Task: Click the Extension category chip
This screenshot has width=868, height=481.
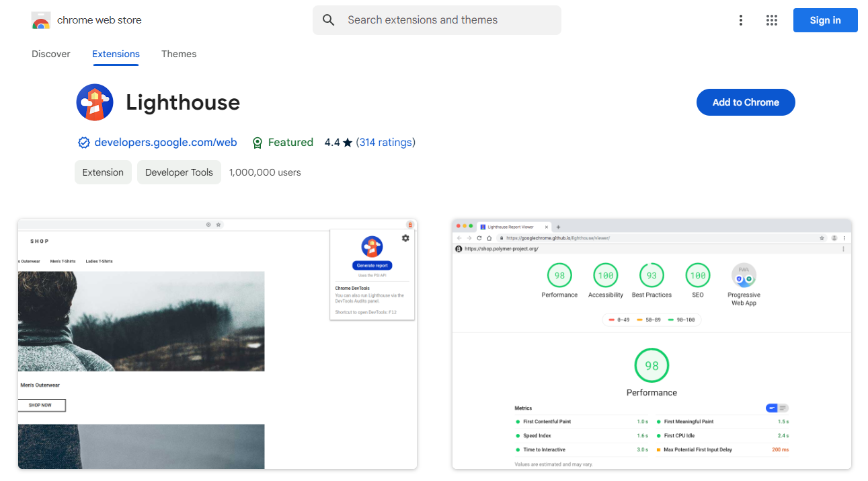Action: pos(103,172)
